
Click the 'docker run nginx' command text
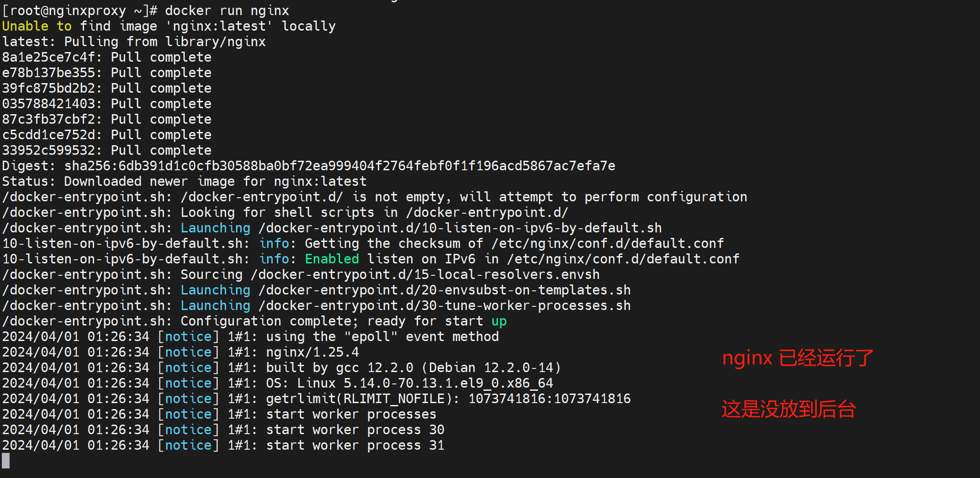227,11
